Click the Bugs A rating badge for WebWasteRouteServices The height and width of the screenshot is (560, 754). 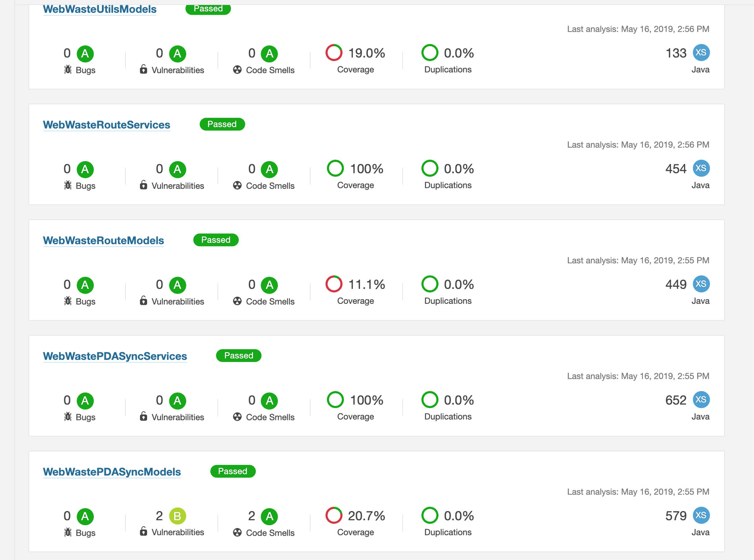pos(85,170)
